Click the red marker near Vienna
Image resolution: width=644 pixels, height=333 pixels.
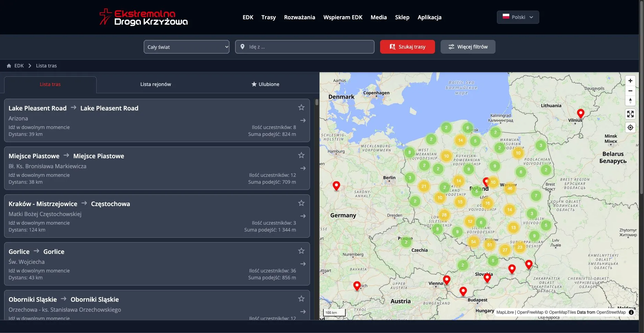(447, 280)
